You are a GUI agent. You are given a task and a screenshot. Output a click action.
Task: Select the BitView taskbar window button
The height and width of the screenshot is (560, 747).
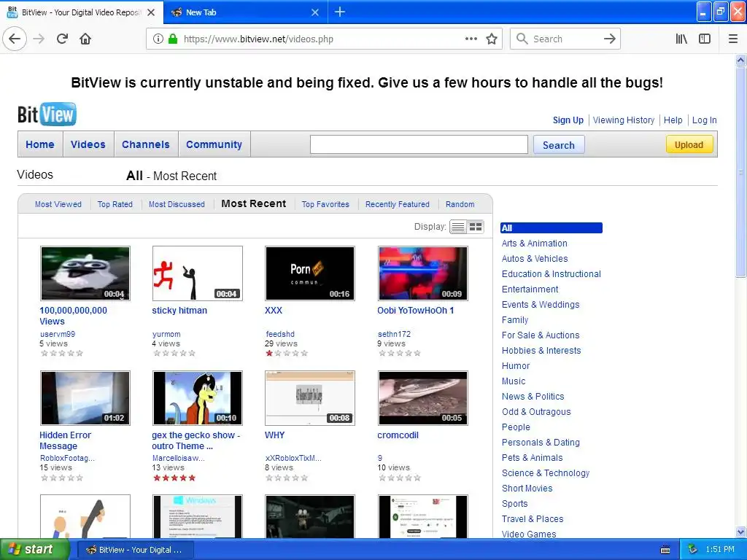pyautogui.click(x=135, y=550)
